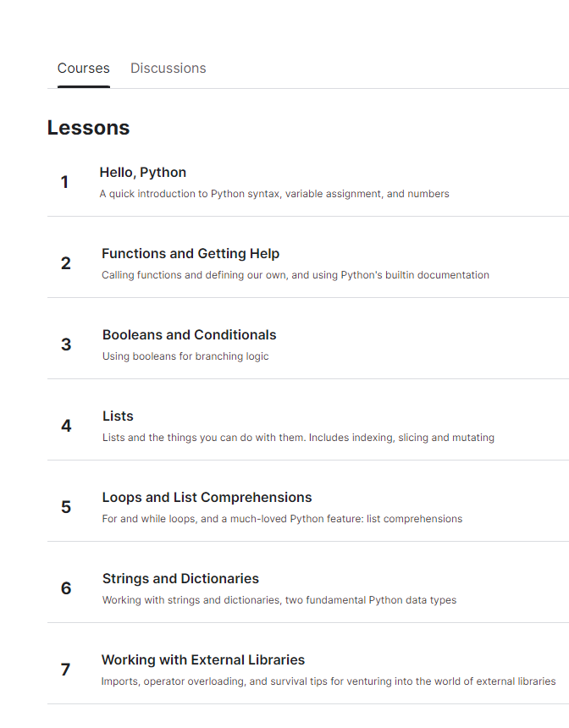Click the description under Booleans and Conditionals
The width and height of the screenshot is (569, 728).
[x=185, y=356]
